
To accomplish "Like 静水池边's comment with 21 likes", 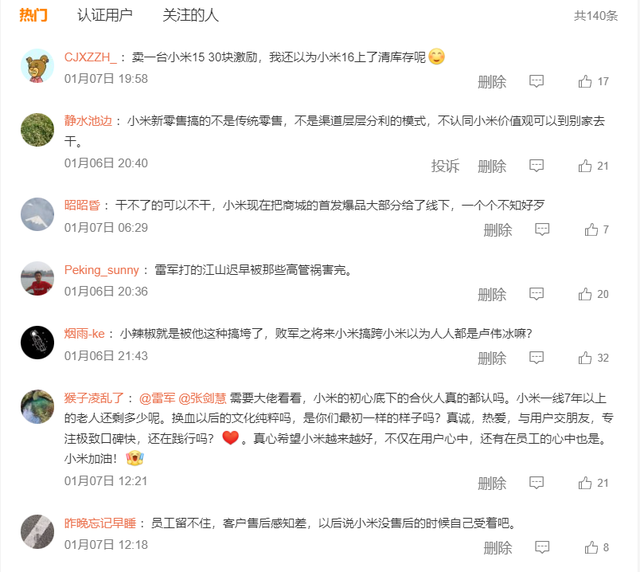I will [585, 166].
